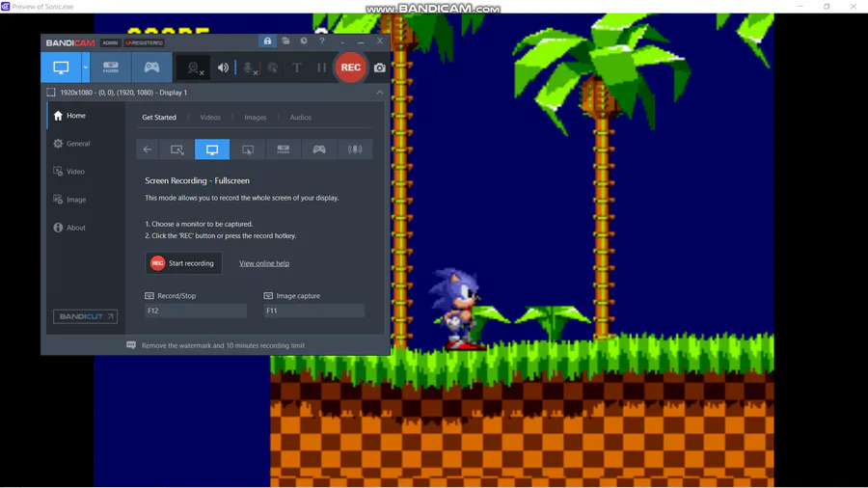Select rectangle area recording mode icon
The height and width of the screenshot is (488, 868).
click(x=176, y=149)
